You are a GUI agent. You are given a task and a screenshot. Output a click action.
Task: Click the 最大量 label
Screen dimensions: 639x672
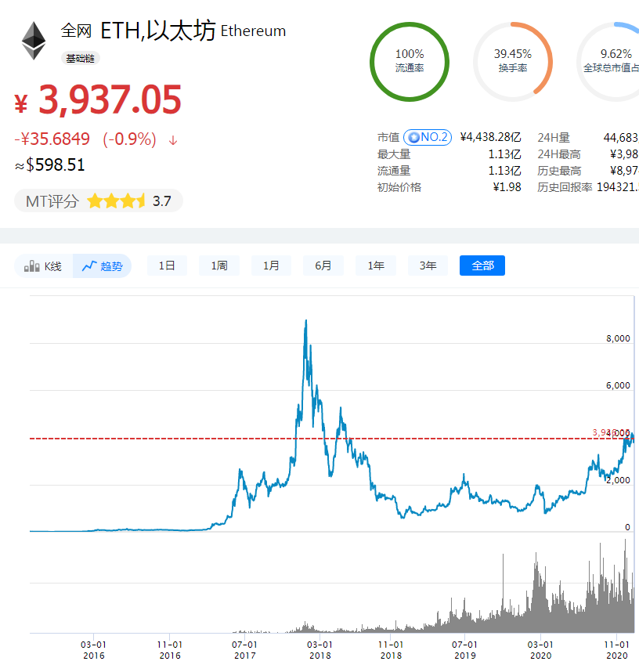394,154
